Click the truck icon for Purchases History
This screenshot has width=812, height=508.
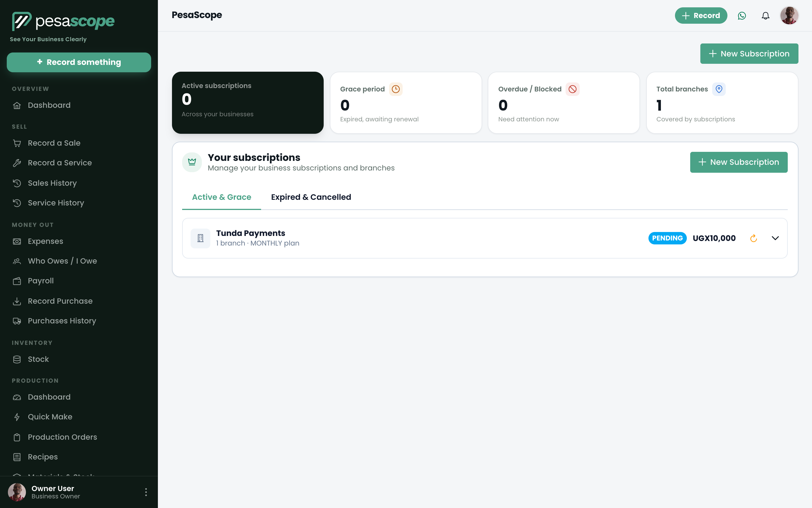click(x=17, y=321)
